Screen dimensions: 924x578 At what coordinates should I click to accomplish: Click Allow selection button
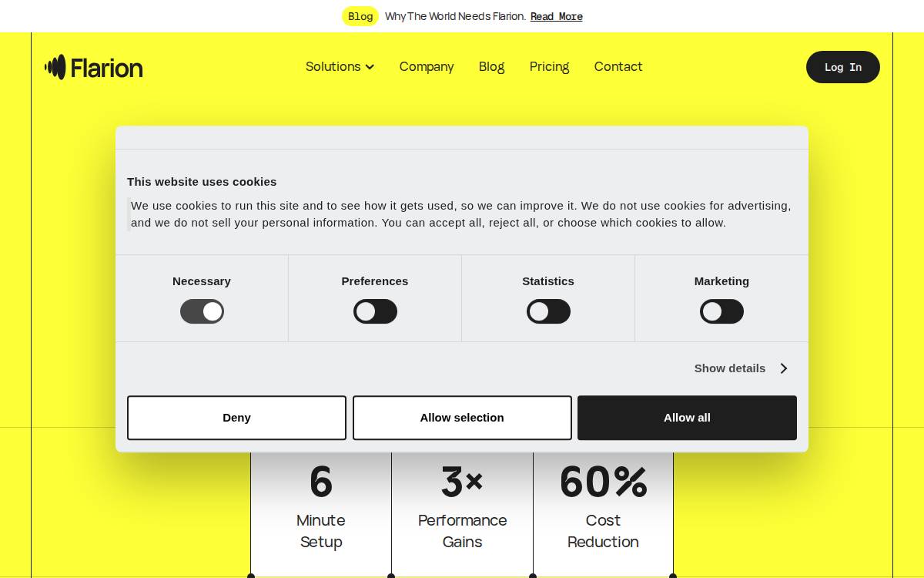point(462,418)
